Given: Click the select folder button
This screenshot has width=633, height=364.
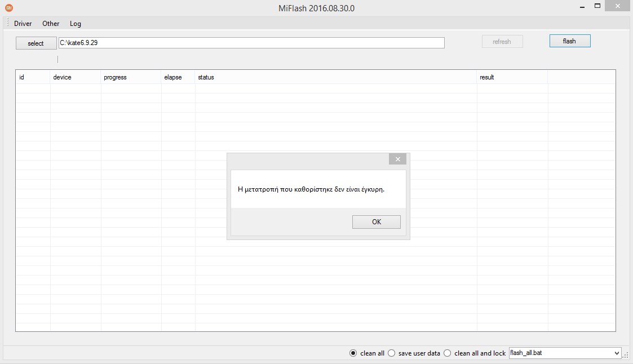Looking at the screenshot, I should click(36, 43).
